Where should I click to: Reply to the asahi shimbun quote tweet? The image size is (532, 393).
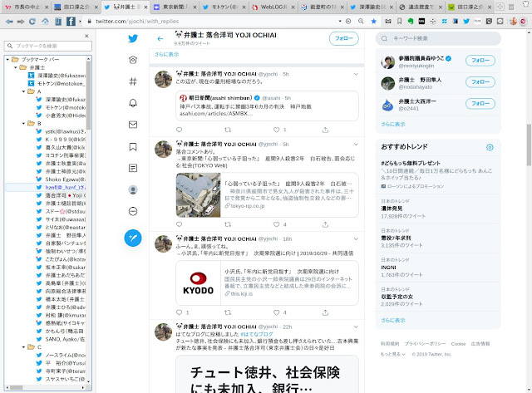click(x=180, y=130)
